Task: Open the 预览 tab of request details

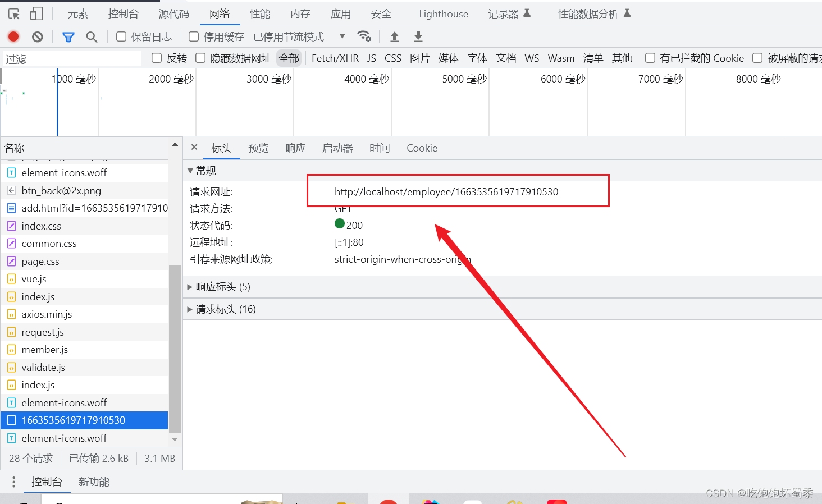Action: point(258,148)
